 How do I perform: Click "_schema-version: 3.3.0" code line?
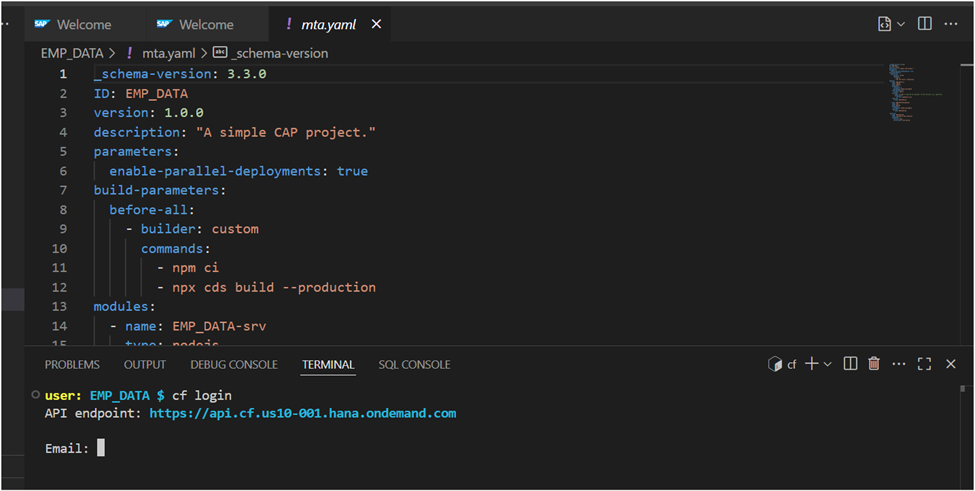point(180,74)
